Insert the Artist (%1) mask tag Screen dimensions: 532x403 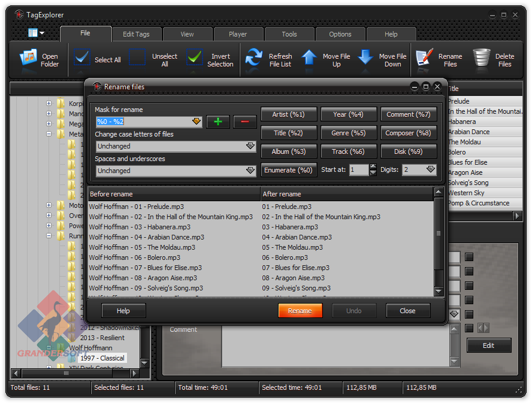click(288, 114)
